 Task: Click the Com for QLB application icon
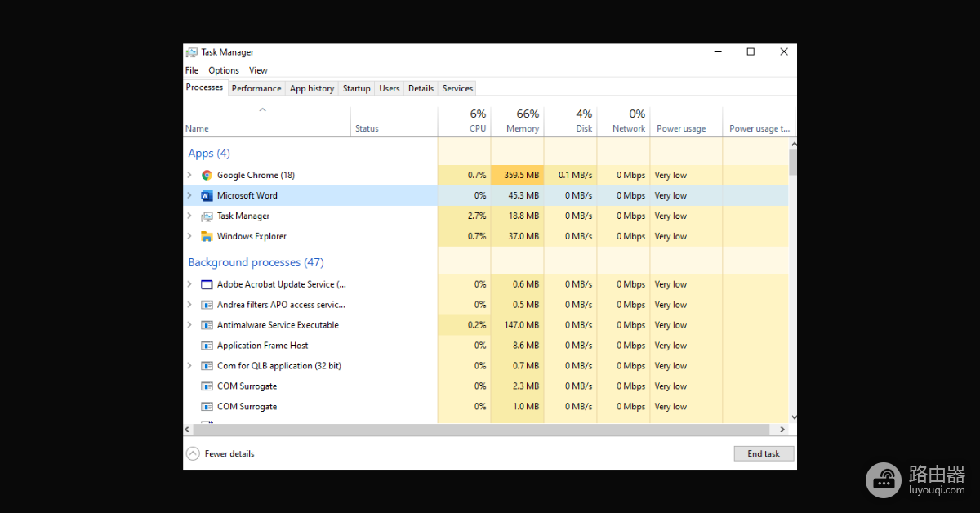click(x=207, y=366)
